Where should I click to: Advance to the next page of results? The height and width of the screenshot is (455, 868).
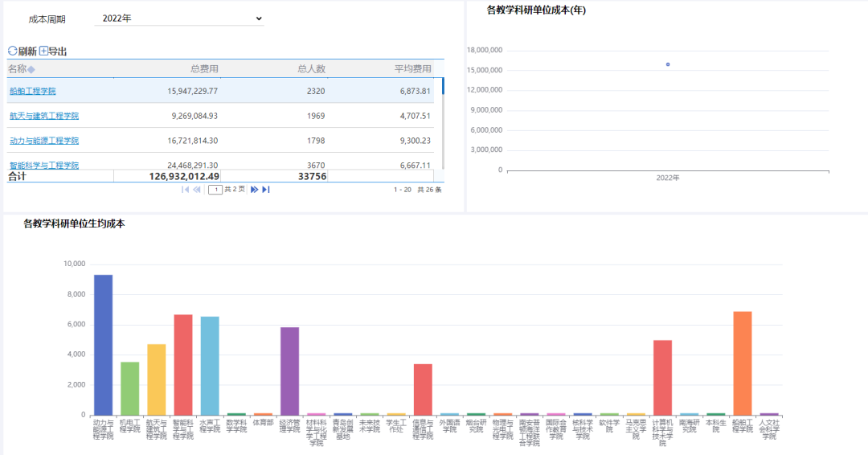254,190
